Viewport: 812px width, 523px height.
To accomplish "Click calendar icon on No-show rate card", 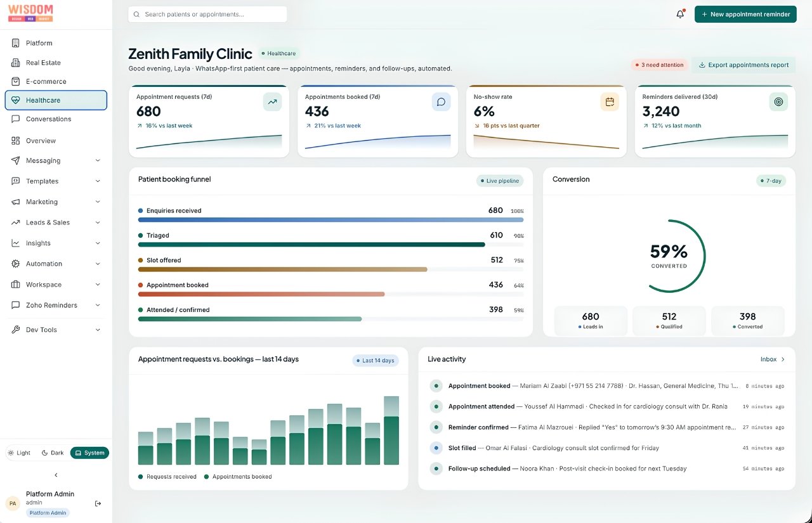I will 610,101.
